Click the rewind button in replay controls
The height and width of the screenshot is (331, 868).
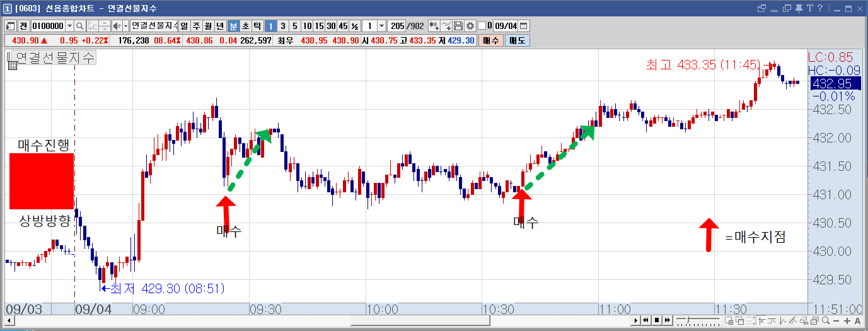click(645, 320)
